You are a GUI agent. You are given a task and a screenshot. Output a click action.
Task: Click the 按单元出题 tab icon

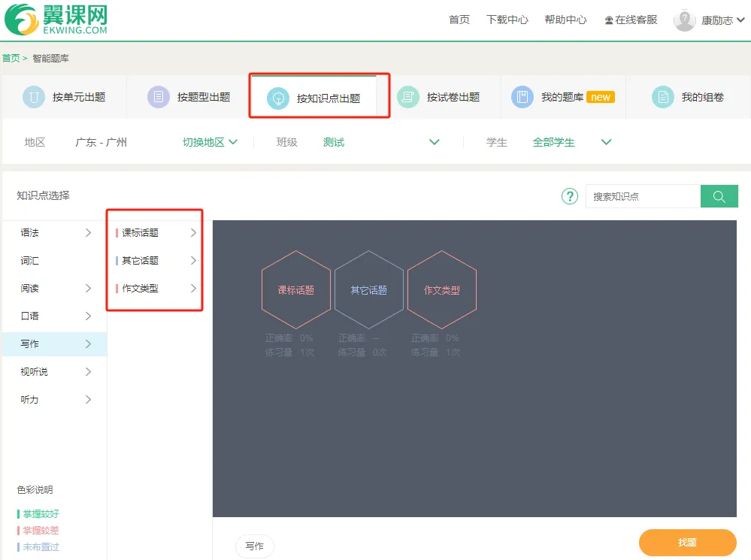click(34, 97)
